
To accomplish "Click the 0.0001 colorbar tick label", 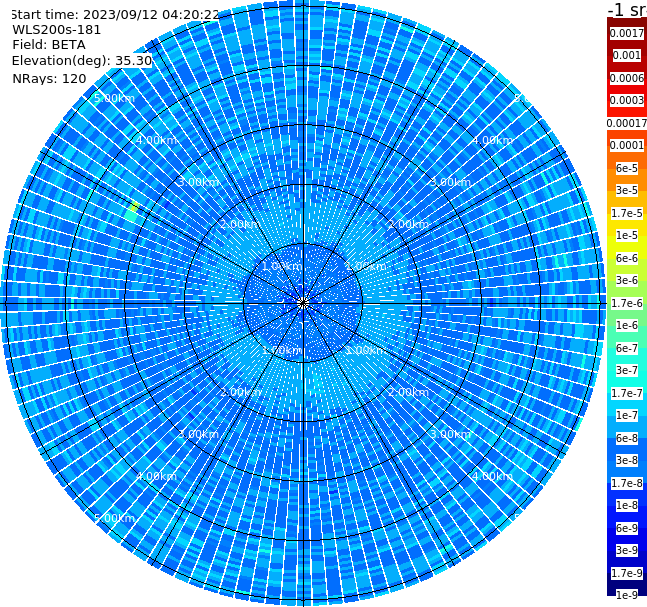I will pos(627,145).
